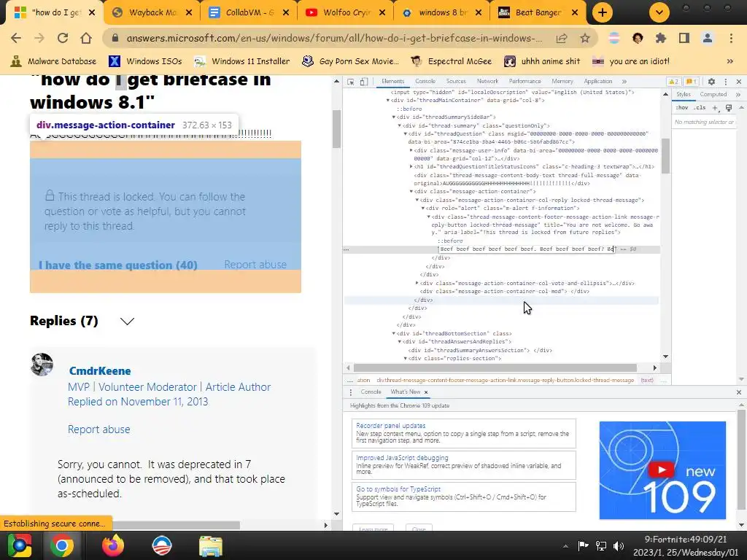
Task: Open Firefox from the taskbar
Action: [112, 545]
